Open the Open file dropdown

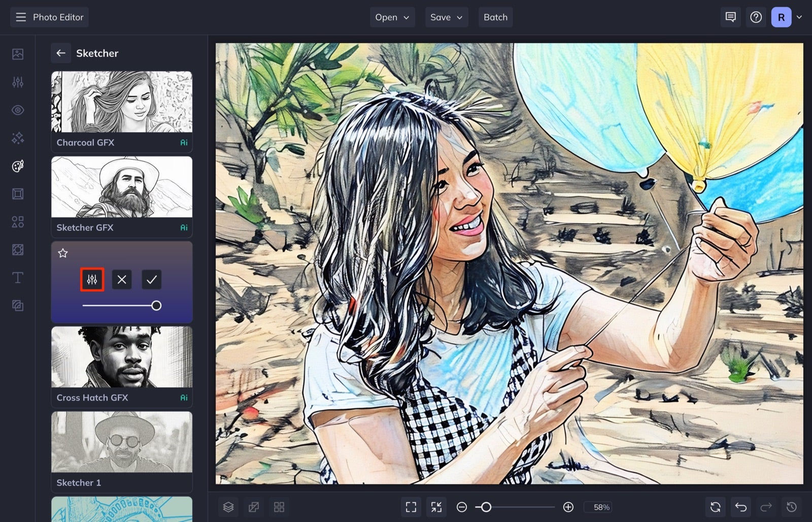[x=392, y=17]
